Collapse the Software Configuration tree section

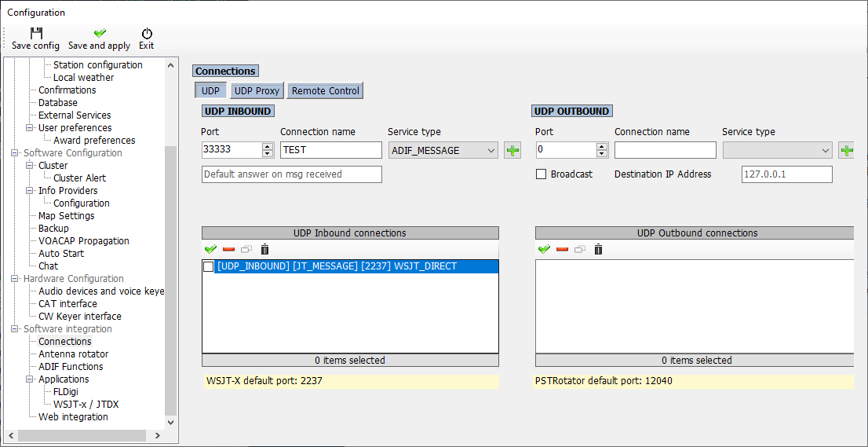pyautogui.click(x=15, y=153)
